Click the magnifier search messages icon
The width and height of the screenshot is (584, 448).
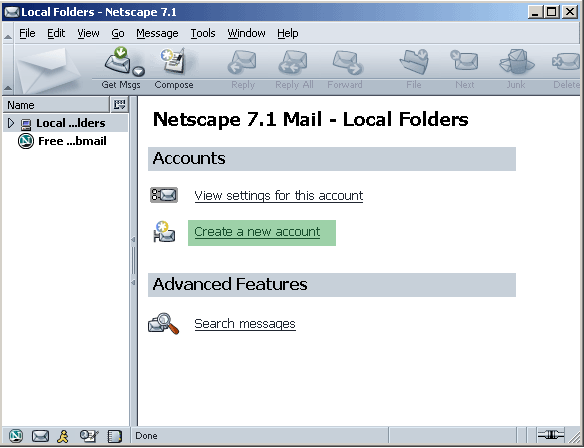tap(164, 323)
